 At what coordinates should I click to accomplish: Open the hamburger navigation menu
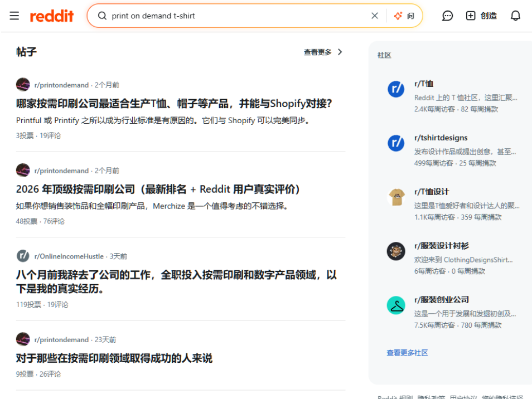pyautogui.click(x=14, y=16)
